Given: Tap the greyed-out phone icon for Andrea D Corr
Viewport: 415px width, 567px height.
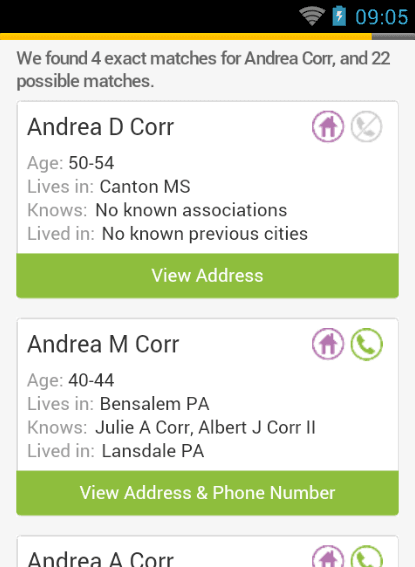Looking at the screenshot, I should (366, 127).
